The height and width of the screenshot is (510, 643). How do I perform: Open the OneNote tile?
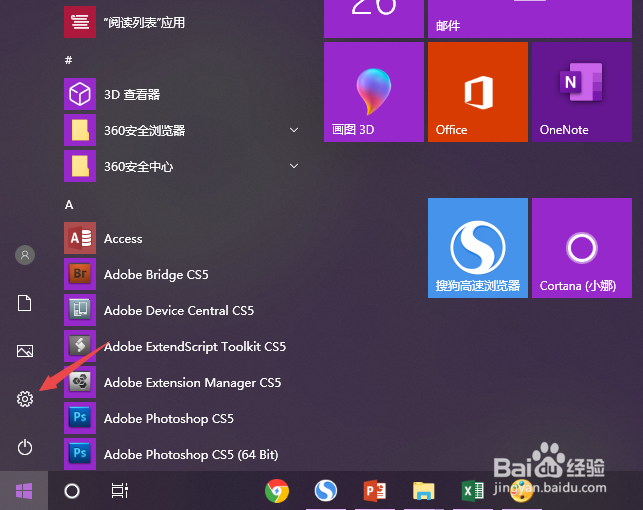(x=582, y=92)
